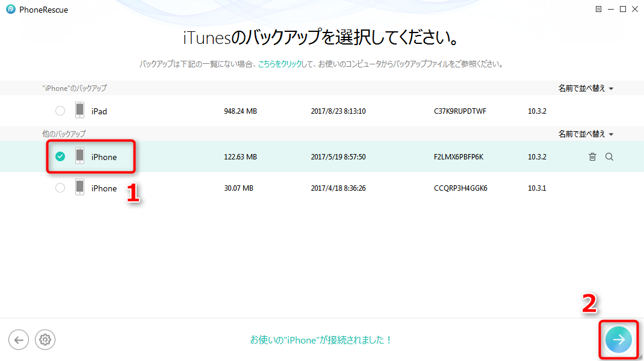
Task: Open settings with the gear icon
Action: click(x=45, y=340)
